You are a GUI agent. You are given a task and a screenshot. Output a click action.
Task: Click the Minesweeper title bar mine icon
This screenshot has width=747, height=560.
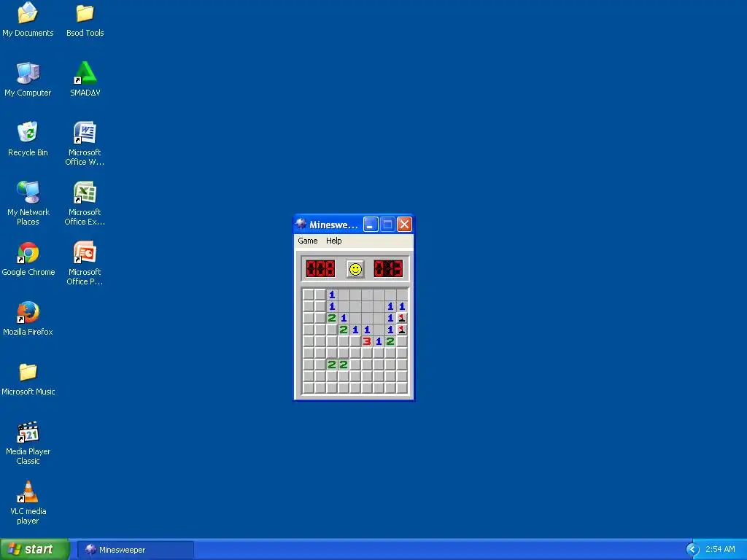(301, 224)
